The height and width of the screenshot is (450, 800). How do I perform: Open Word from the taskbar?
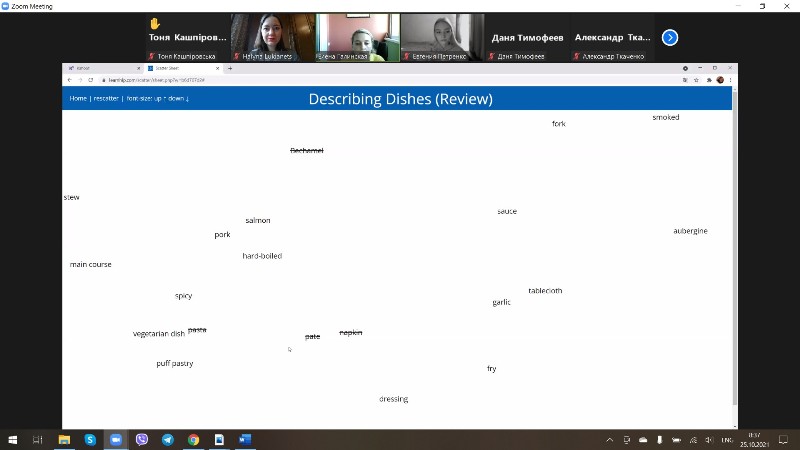[x=245, y=439]
